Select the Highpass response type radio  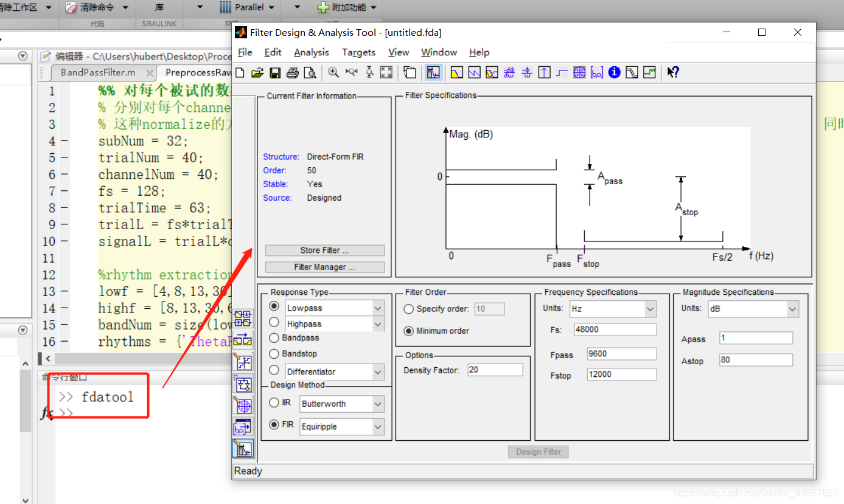274,322
